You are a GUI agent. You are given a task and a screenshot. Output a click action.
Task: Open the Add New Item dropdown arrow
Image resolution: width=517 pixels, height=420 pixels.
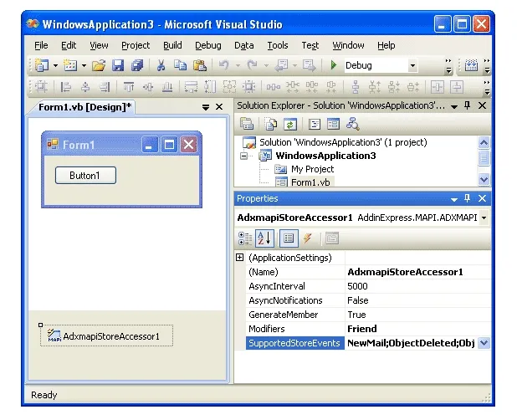(x=84, y=65)
